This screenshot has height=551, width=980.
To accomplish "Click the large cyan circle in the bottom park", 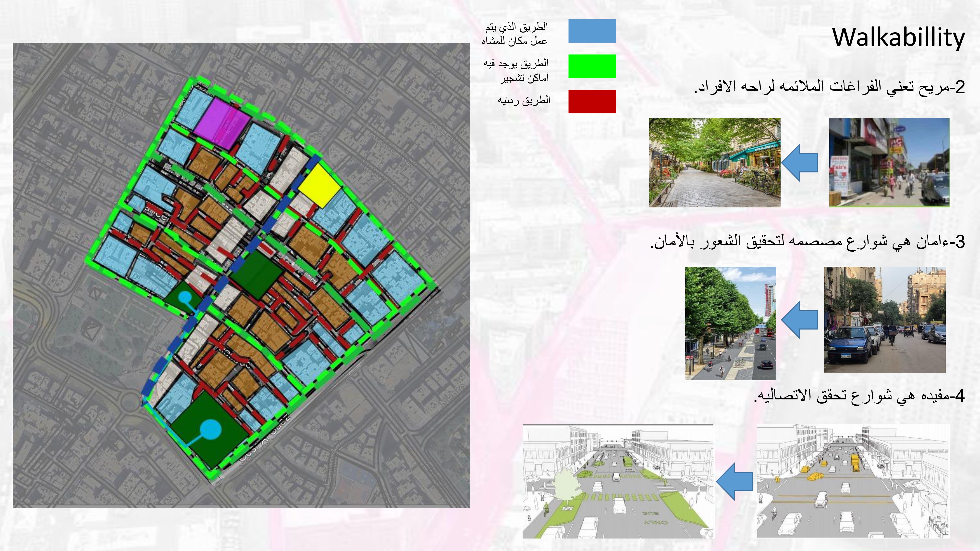I will [210, 429].
